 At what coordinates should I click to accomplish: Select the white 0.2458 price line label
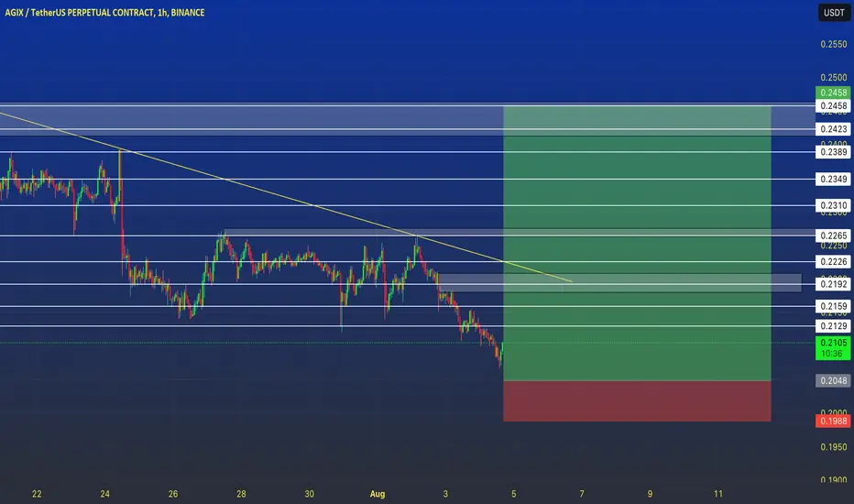pyautogui.click(x=833, y=105)
